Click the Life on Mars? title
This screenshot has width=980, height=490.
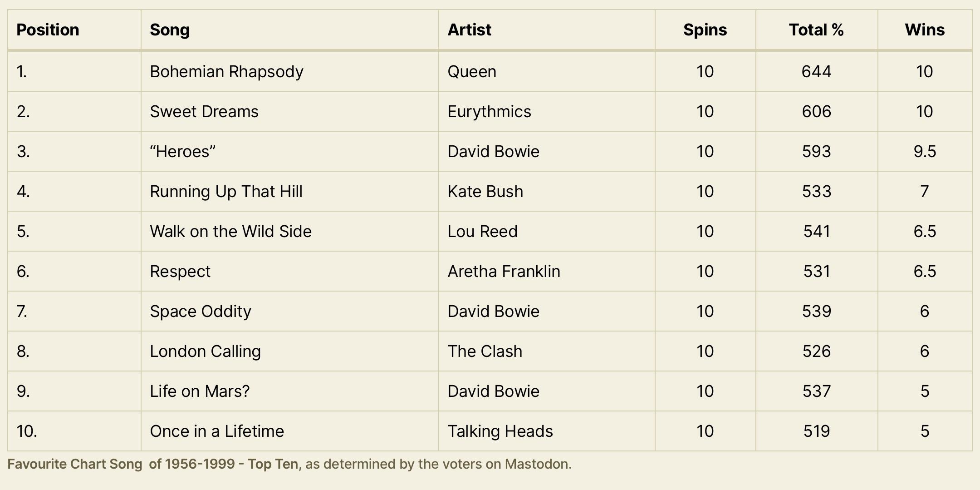200,391
